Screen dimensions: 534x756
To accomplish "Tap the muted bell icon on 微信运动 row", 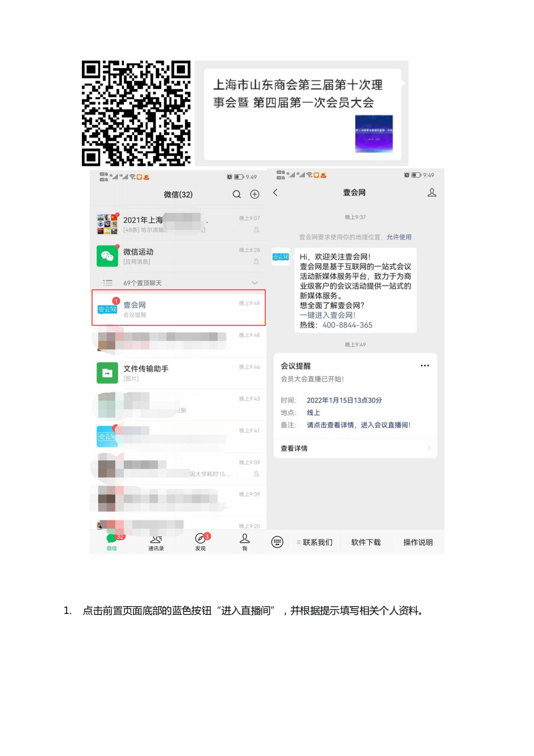I will [x=256, y=261].
